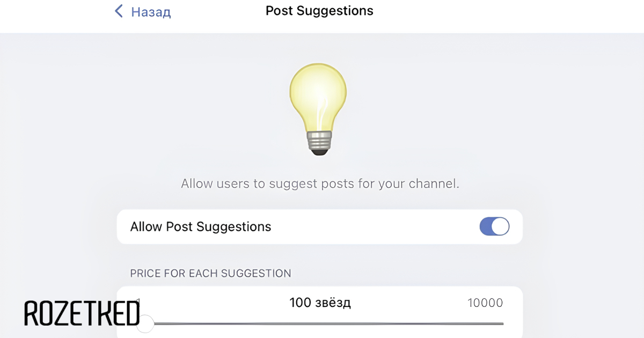Click the Post Suggestions page title
The width and height of the screenshot is (644, 338).
319,11
